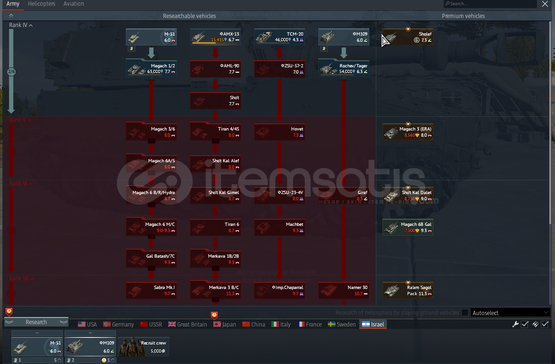Select the M-51 tank in the research tree
Image resolution: width=555 pixels, height=364 pixels.
click(x=151, y=37)
